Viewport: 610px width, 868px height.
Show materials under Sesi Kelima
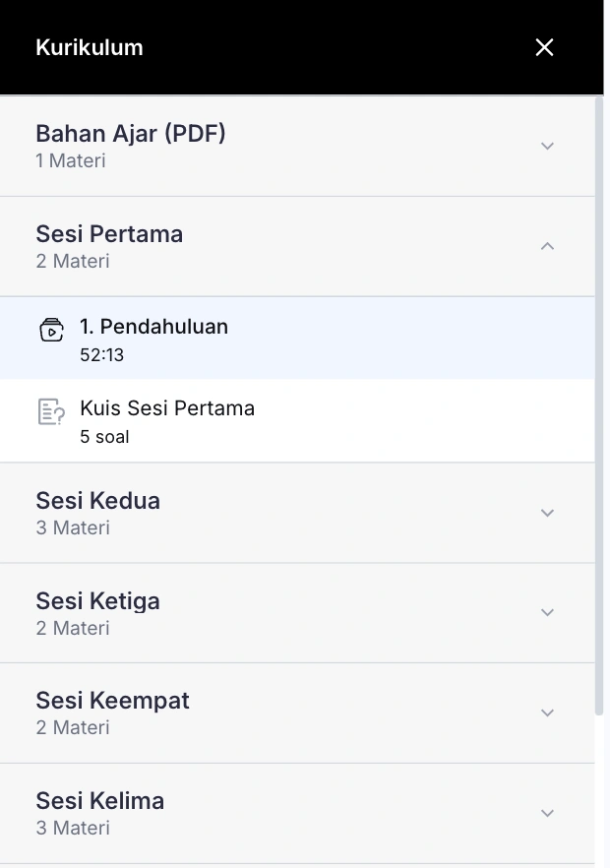(547, 812)
